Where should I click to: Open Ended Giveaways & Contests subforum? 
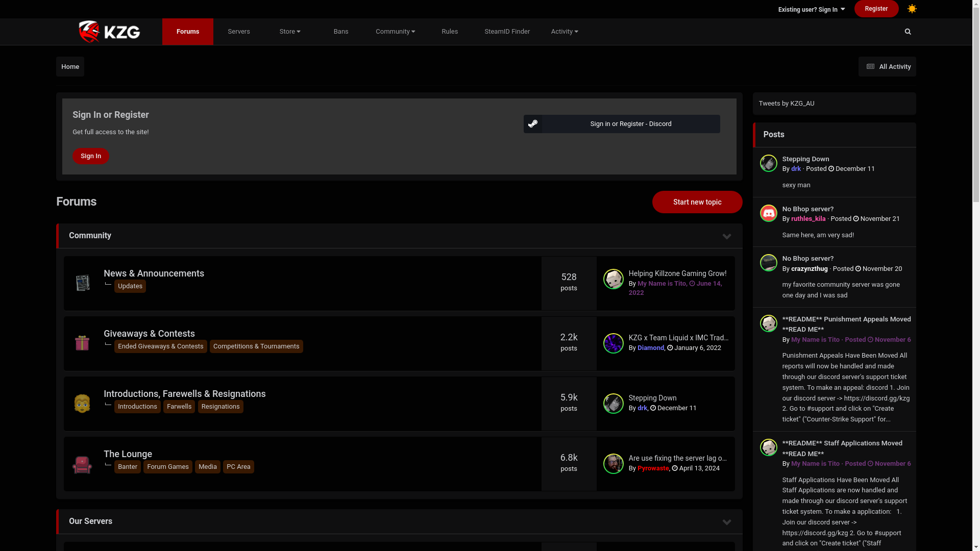pyautogui.click(x=161, y=346)
